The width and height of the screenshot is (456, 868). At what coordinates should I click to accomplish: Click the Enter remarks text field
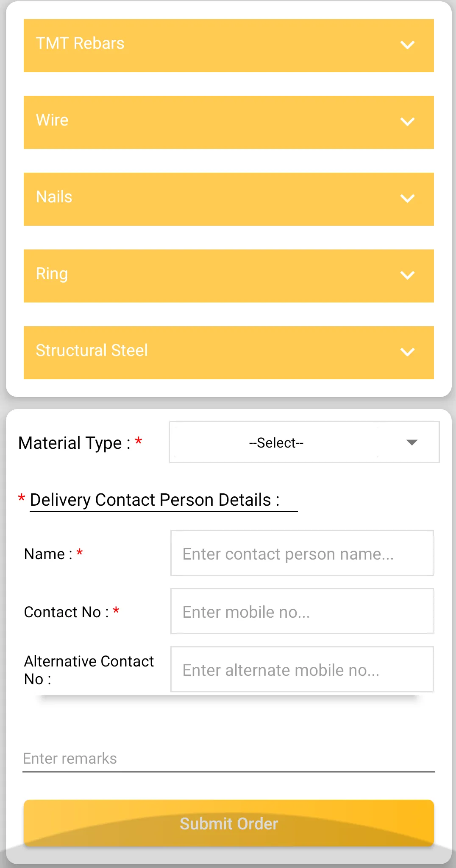coord(228,759)
